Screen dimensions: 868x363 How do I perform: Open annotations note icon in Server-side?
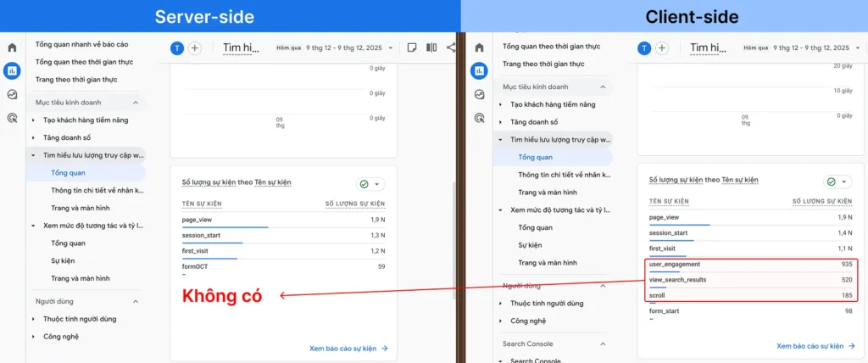point(412,47)
